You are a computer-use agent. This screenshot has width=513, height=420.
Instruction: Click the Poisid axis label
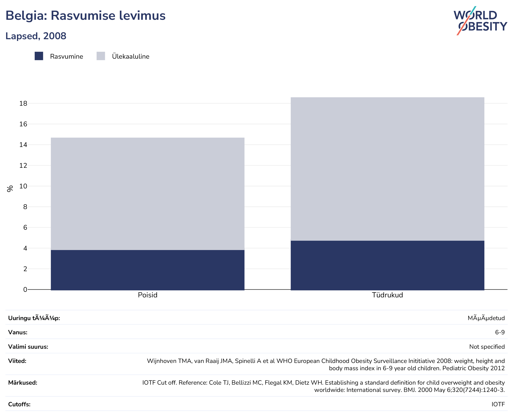pyautogui.click(x=148, y=295)
